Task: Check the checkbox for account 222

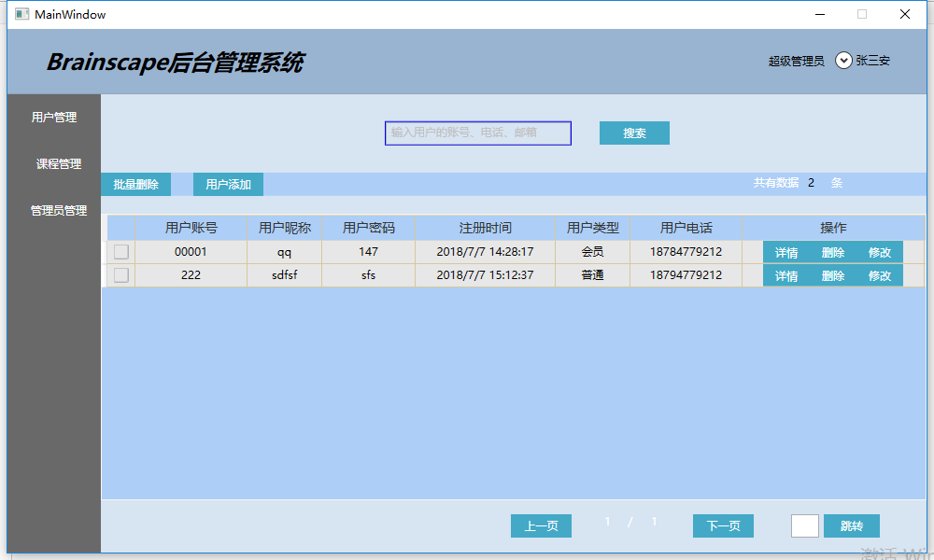Action: (120, 275)
